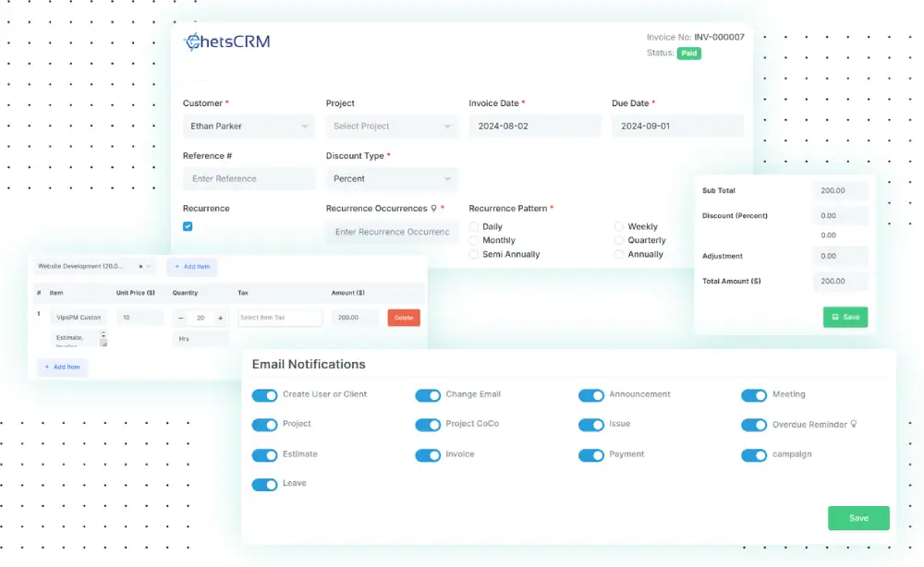The image size is (924, 567).
Task: Click the Paid status badge
Action: [687, 54]
